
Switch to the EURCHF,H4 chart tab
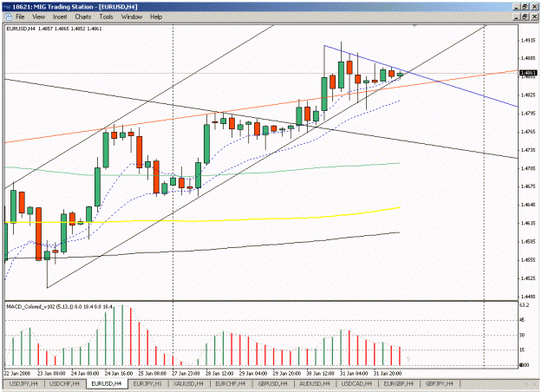tap(230, 383)
